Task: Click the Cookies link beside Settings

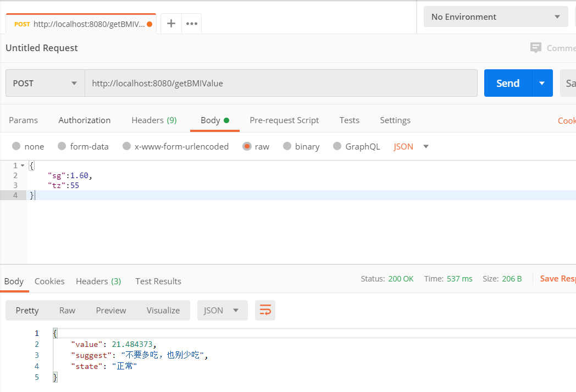Action: coord(567,120)
